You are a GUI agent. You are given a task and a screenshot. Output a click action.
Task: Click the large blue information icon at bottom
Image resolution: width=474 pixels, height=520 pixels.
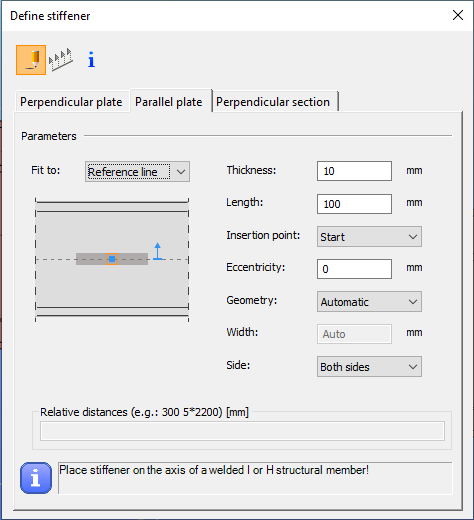click(36, 478)
